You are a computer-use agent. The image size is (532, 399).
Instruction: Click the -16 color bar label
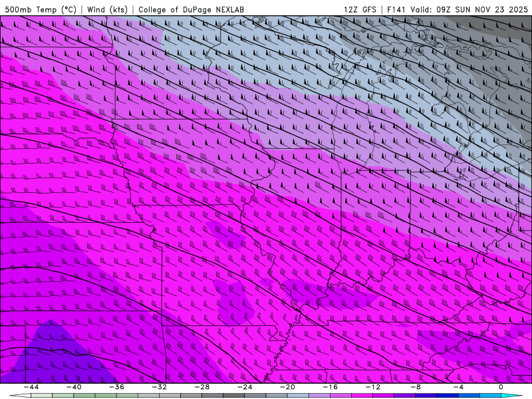(x=331, y=387)
